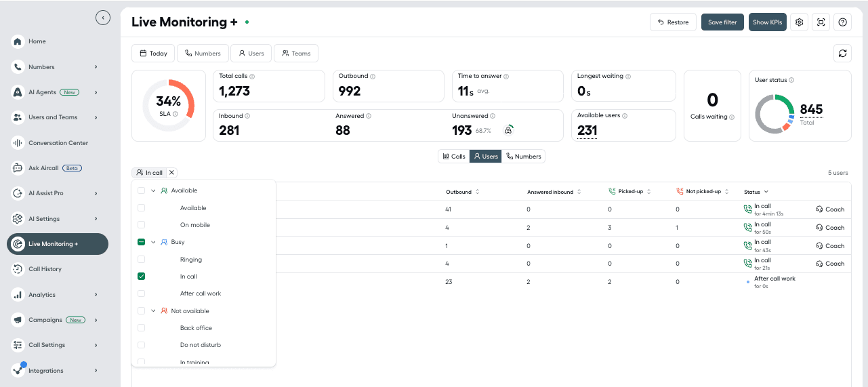The image size is (868, 387).
Task: Click the Time to answer info icon
Action: pos(506,77)
